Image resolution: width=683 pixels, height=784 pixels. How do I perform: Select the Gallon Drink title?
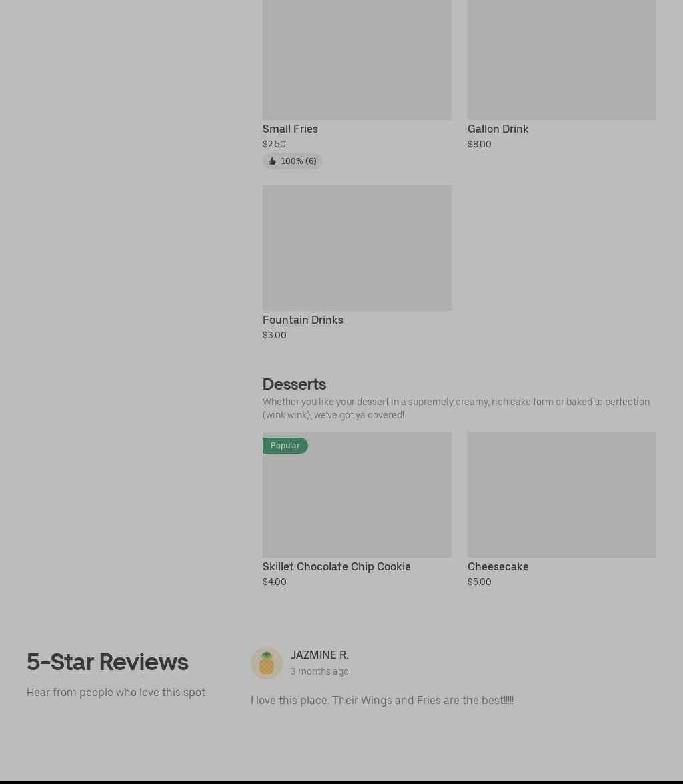(x=498, y=129)
